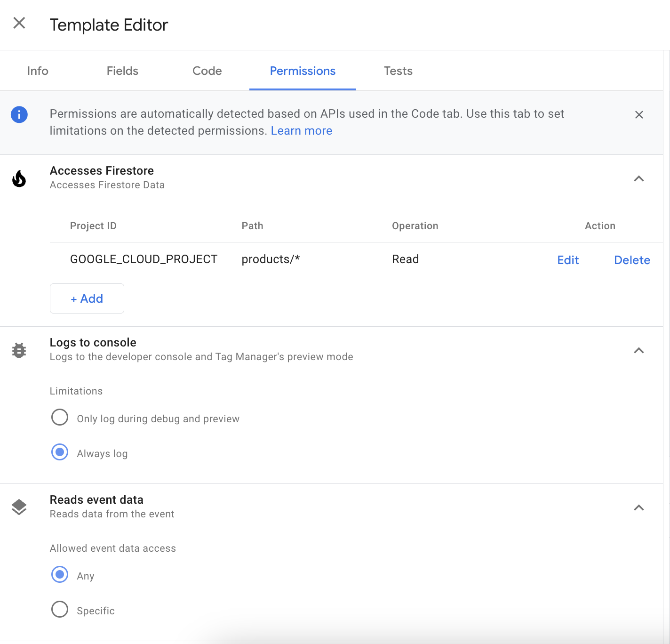Switch to the Info tab
The height and width of the screenshot is (644, 670).
[x=38, y=71]
